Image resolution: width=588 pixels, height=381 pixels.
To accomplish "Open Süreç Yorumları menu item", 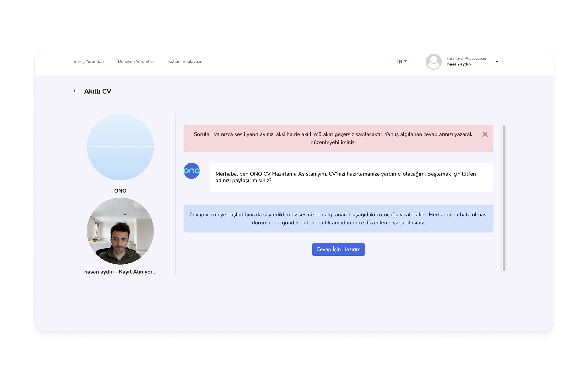I will (x=89, y=62).
